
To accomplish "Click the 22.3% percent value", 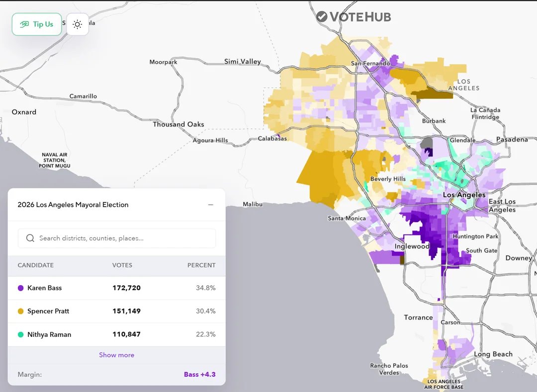I will point(206,334).
